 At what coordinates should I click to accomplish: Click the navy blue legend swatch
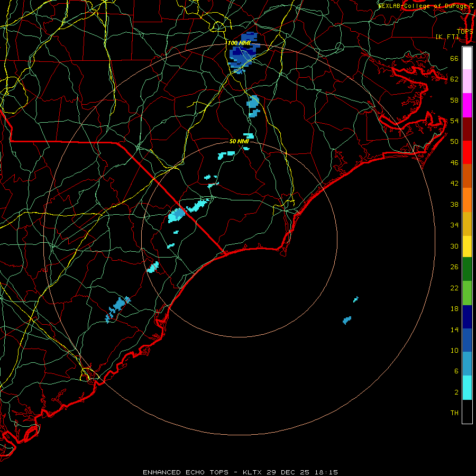coord(467,317)
